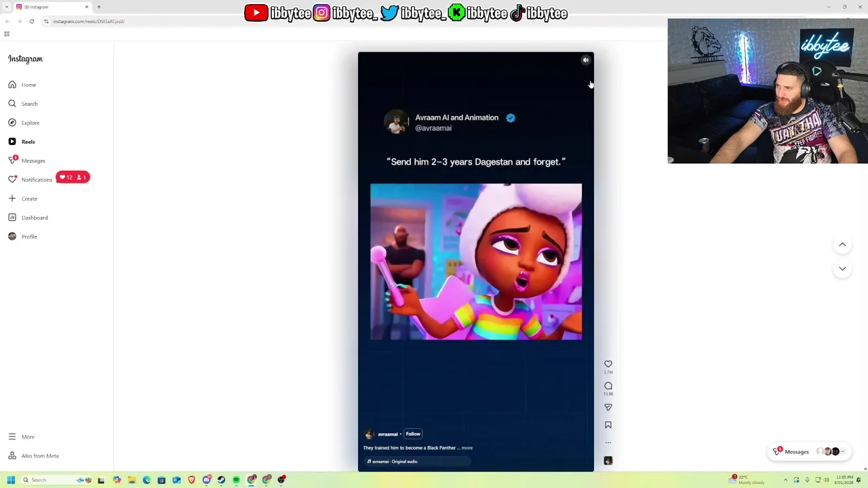Open the clock showing 11:05 PM
The image size is (868, 488).
pos(844,480)
